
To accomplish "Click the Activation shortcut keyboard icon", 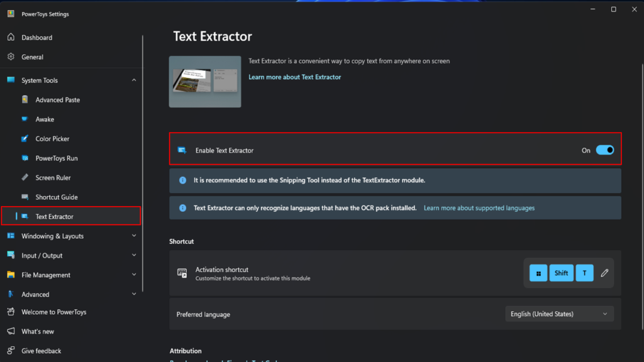I will coord(182,273).
